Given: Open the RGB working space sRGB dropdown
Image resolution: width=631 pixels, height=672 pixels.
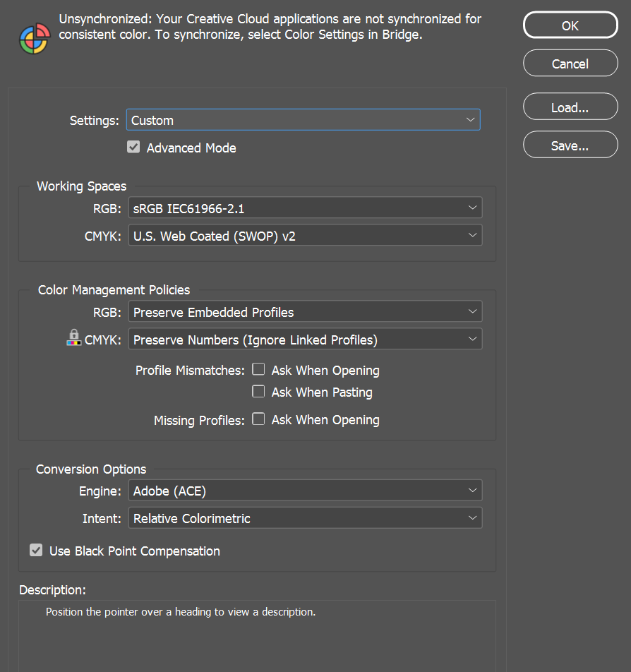Looking at the screenshot, I should tap(305, 208).
